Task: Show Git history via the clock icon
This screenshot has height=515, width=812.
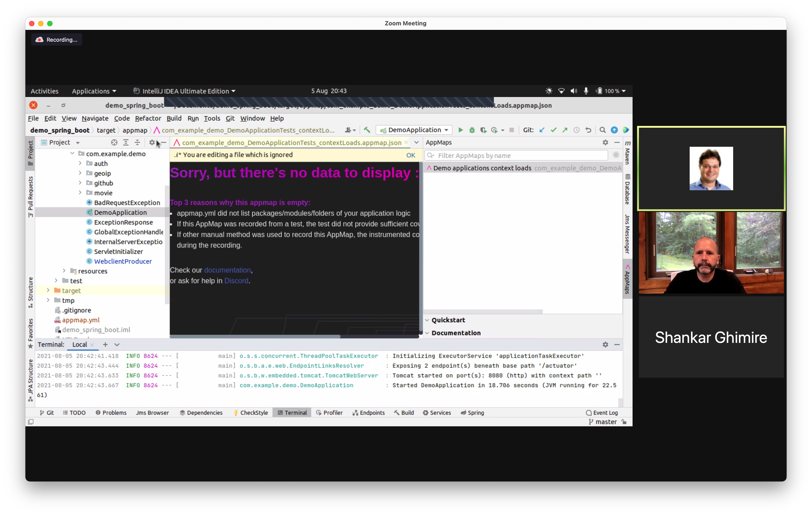Action: [577, 130]
